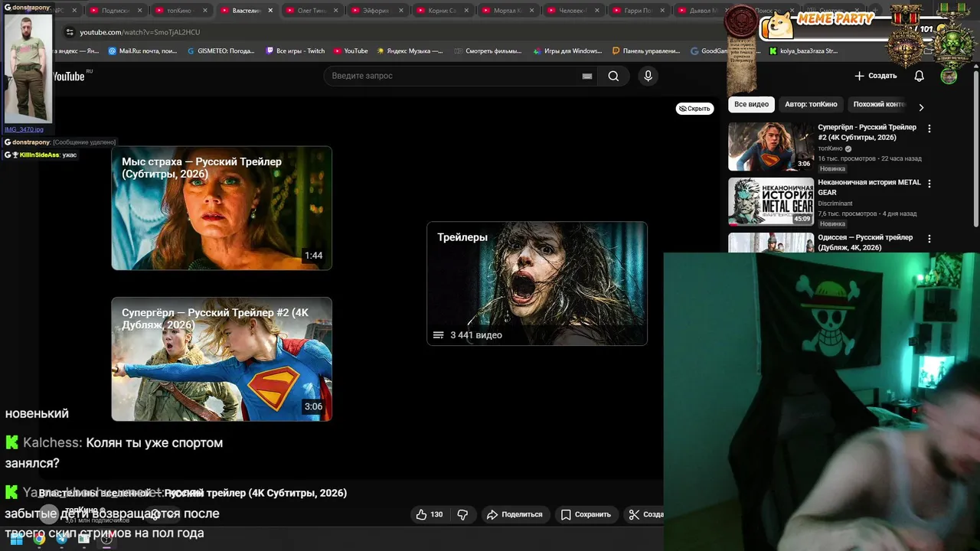Image resolution: width=980 pixels, height=551 pixels.
Task: Open Мыс страха end-screen video card
Action: pos(221,208)
